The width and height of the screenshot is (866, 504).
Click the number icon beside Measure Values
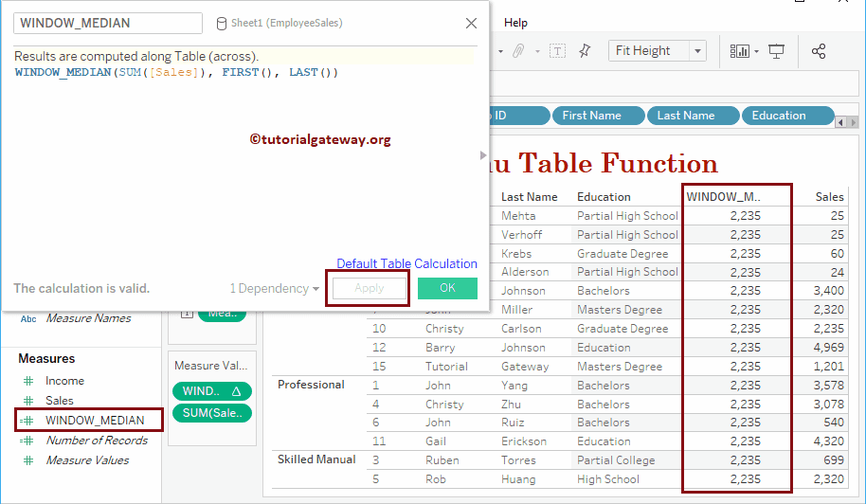[x=28, y=460]
